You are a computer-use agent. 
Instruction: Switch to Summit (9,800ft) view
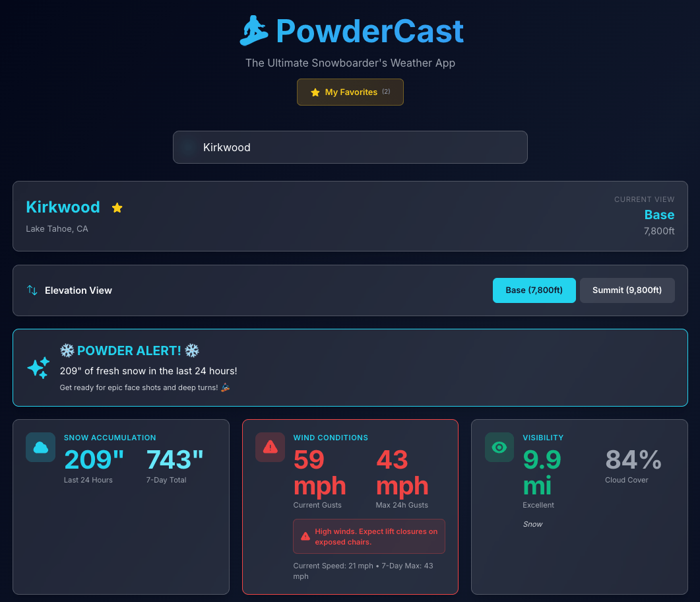pos(627,290)
